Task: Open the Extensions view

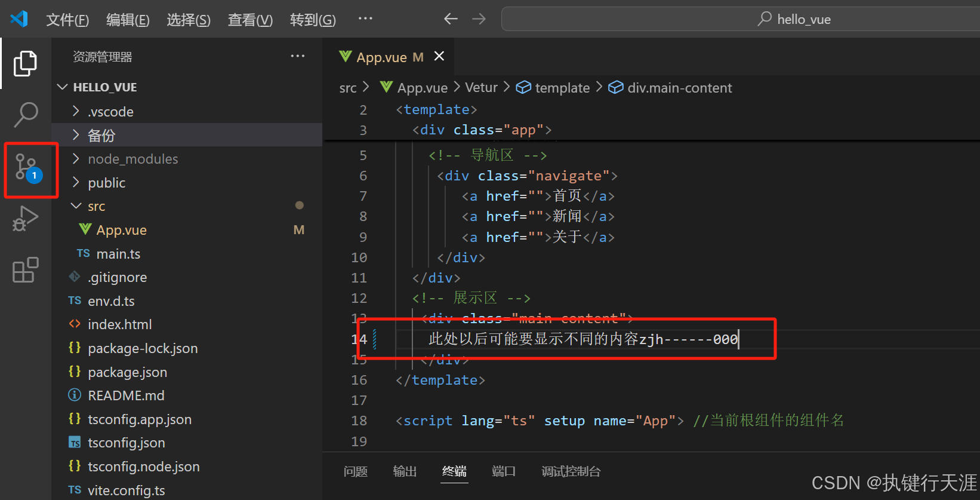Action: [x=25, y=270]
